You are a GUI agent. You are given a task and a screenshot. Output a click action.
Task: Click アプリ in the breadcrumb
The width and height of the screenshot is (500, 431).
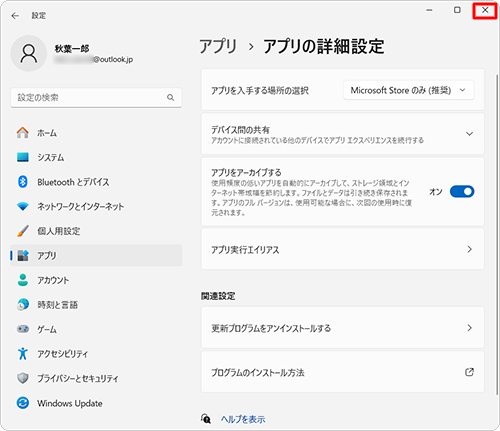click(218, 46)
